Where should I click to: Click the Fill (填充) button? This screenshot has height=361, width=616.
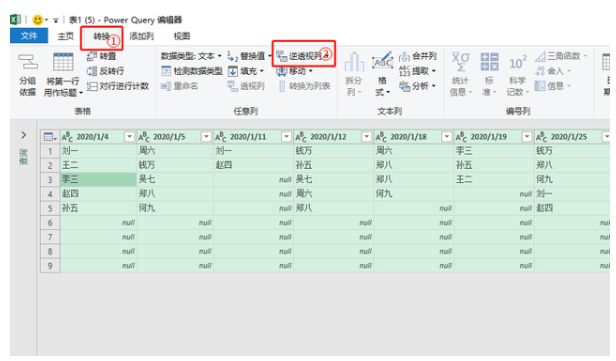point(246,71)
